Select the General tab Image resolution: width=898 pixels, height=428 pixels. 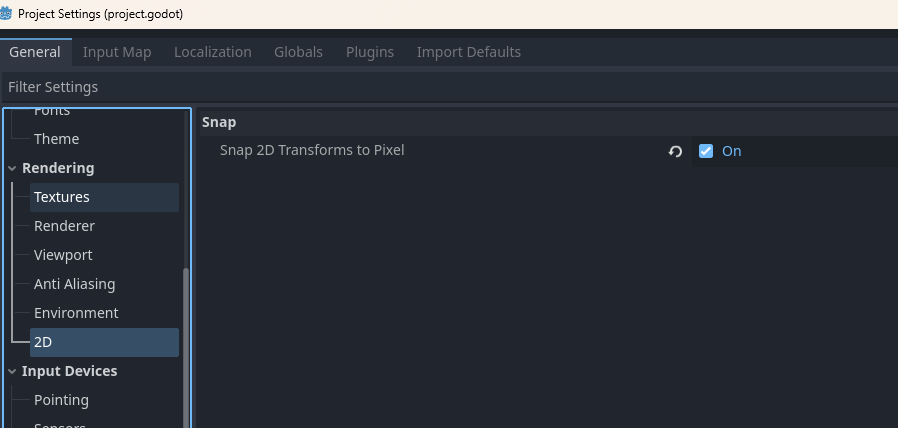click(35, 52)
